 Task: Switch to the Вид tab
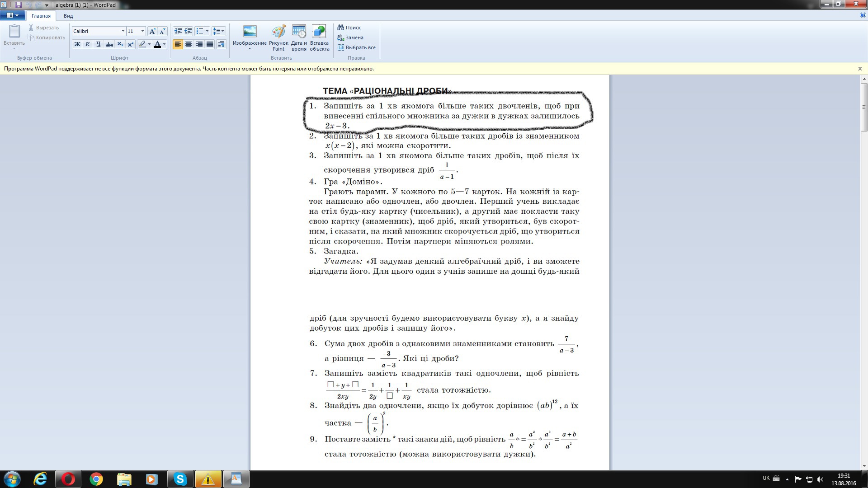[68, 16]
